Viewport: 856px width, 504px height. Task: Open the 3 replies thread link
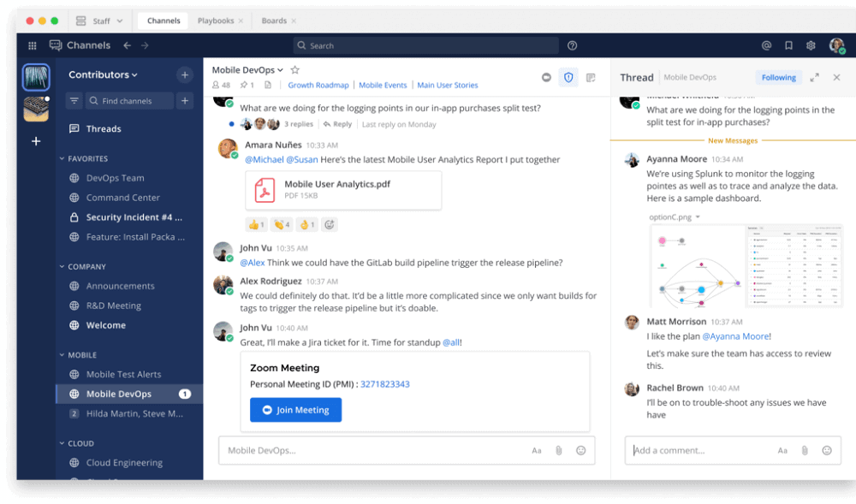click(299, 124)
